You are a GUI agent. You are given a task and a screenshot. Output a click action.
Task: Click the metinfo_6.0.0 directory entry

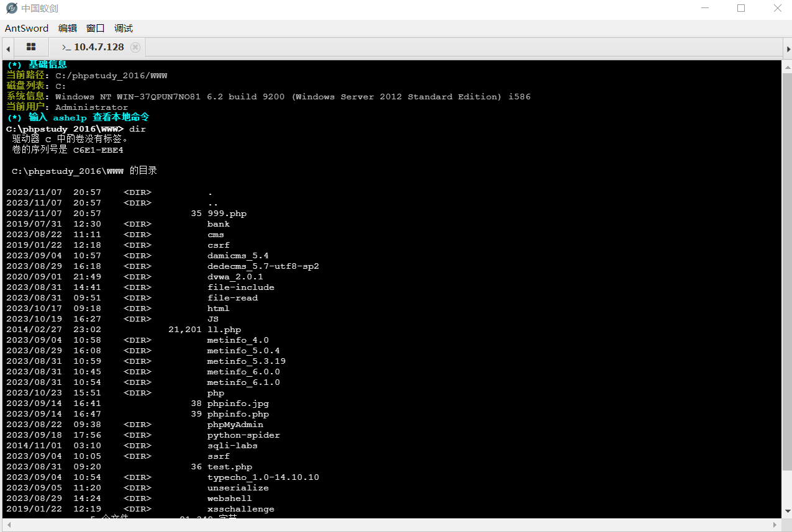[244, 372]
